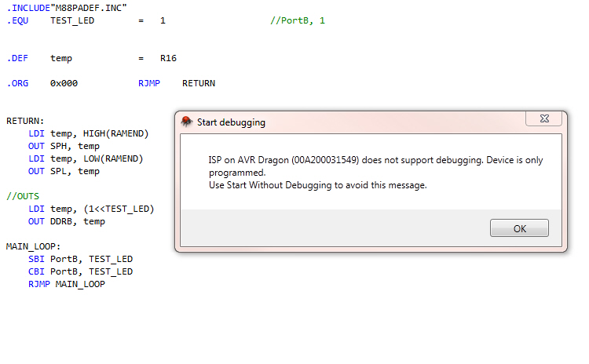Click the 0x000 address value
This screenshot has height=364, width=589.
coord(64,83)
